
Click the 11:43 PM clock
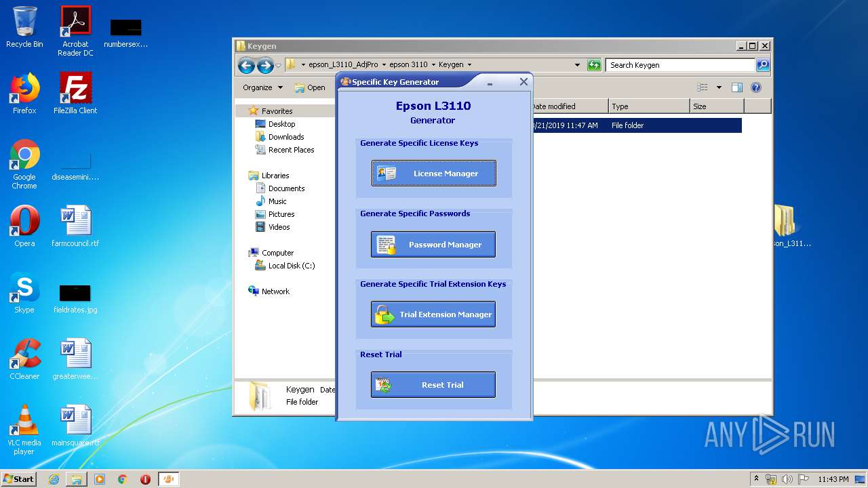833,479
